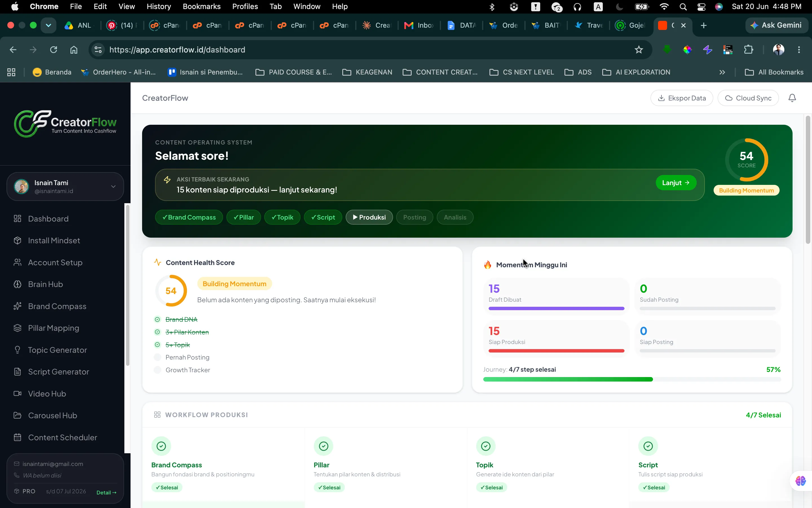Click the main page vertical scrollbar
The image size is (812, 508).
(x=808, y=180)
